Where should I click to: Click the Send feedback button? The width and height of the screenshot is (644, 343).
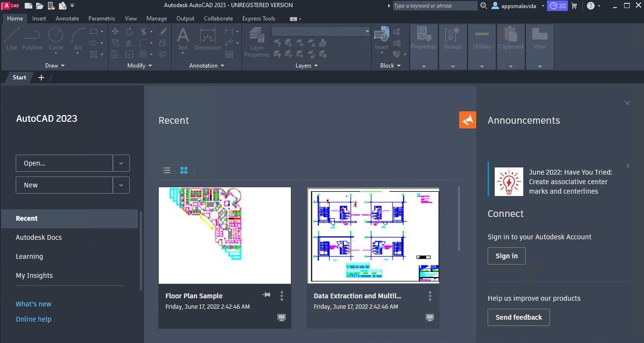[x=519, y=317]
